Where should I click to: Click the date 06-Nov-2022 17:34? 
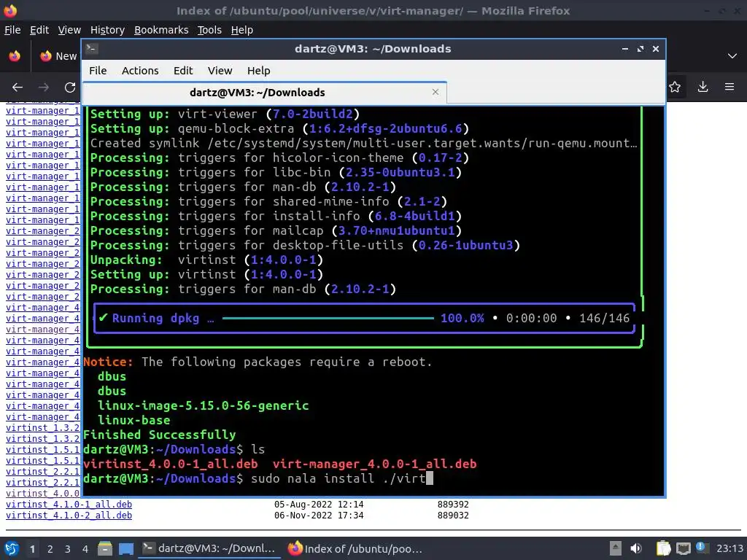(319, 516)
